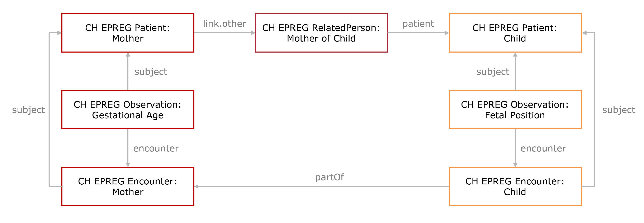This screenshot has width=644, height=223.
Task: Select the subject label at far right edge
Action: (x=619, y=110)
